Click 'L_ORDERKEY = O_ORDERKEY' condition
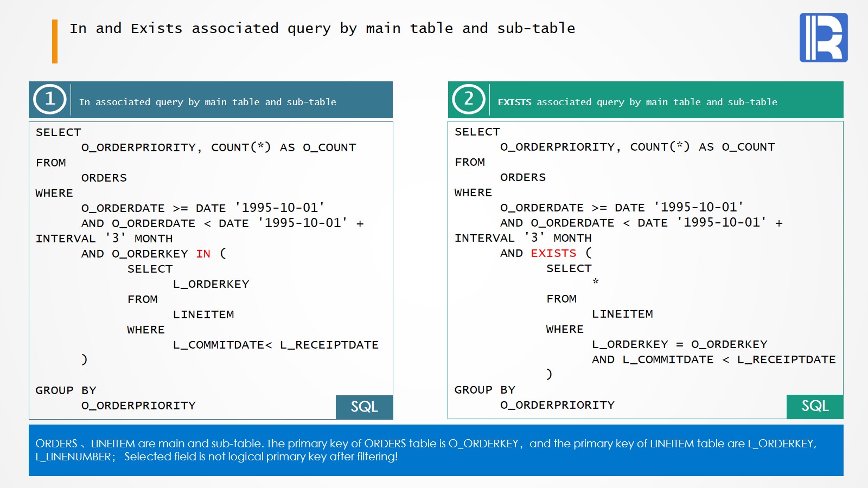Image resolution: width=868 pixels, height=488 pixels. (x=679, y=344)
